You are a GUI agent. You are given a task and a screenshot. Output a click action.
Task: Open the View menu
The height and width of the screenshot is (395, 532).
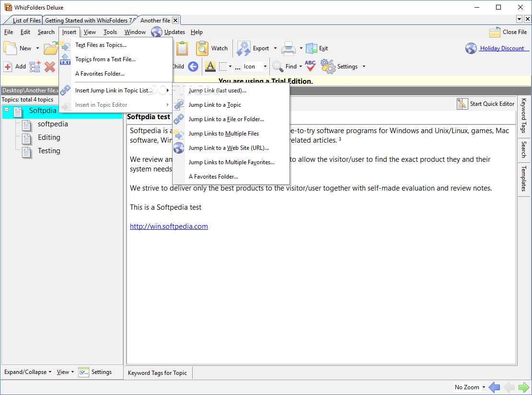90,32
